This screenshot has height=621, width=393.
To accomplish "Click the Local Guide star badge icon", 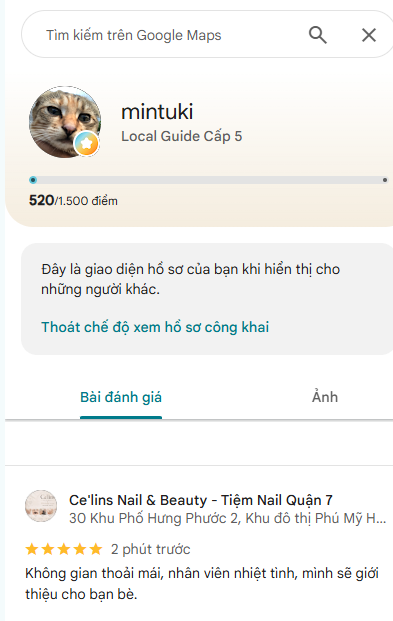I will tap(86, 143).
